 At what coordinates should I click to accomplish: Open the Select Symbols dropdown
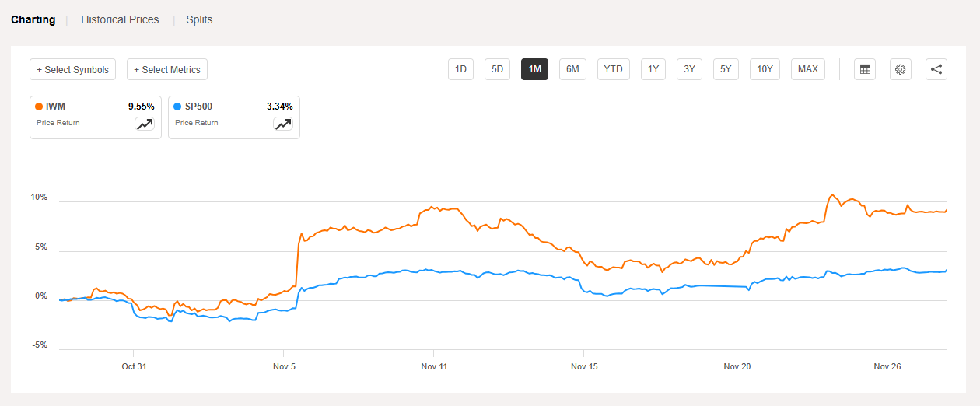pyautogui.click(x=73, y=69)
